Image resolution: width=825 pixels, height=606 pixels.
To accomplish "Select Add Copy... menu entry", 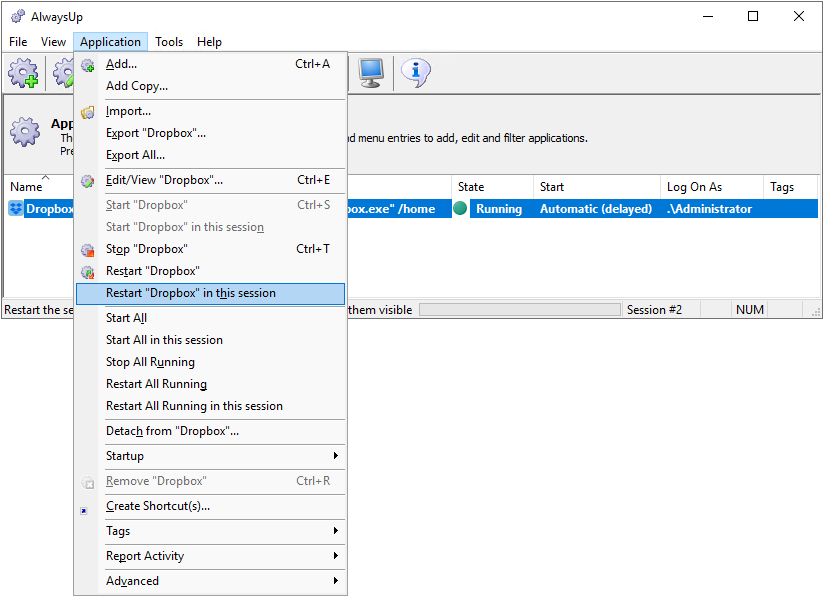I will pos(210,86).
